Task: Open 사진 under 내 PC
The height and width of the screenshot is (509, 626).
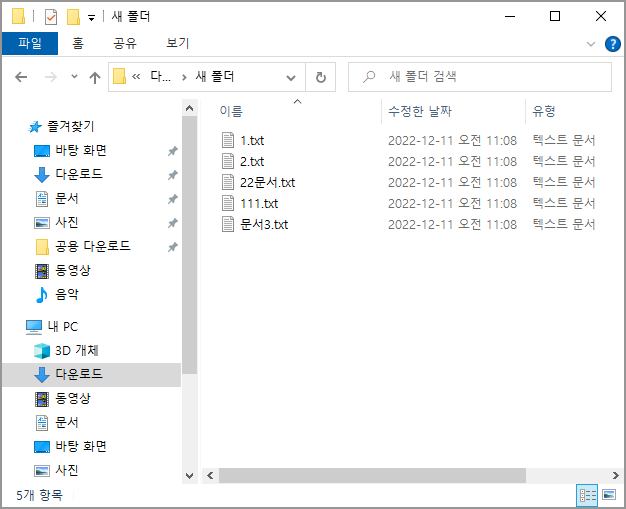Action: tap(66, 470)
